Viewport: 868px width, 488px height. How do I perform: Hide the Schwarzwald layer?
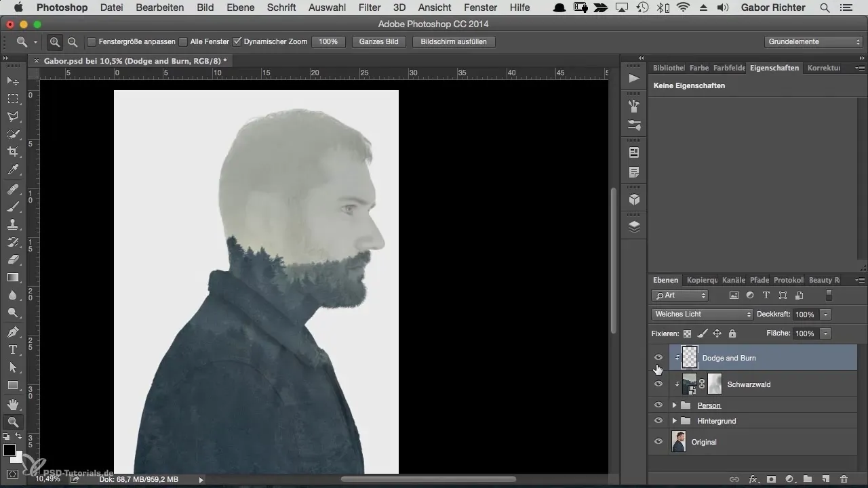(x=658, y=384)
